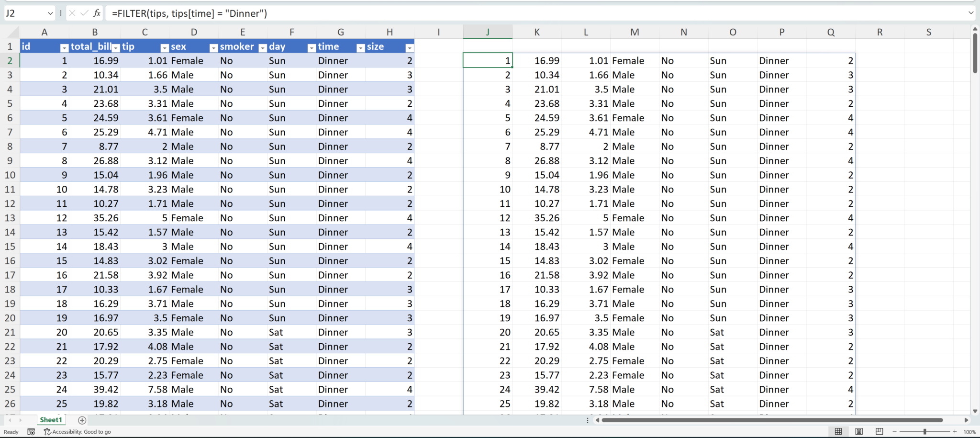Screen dimensions: 980x438
Task: Open the filter dropdown for time column
Action: click(361, 48)
